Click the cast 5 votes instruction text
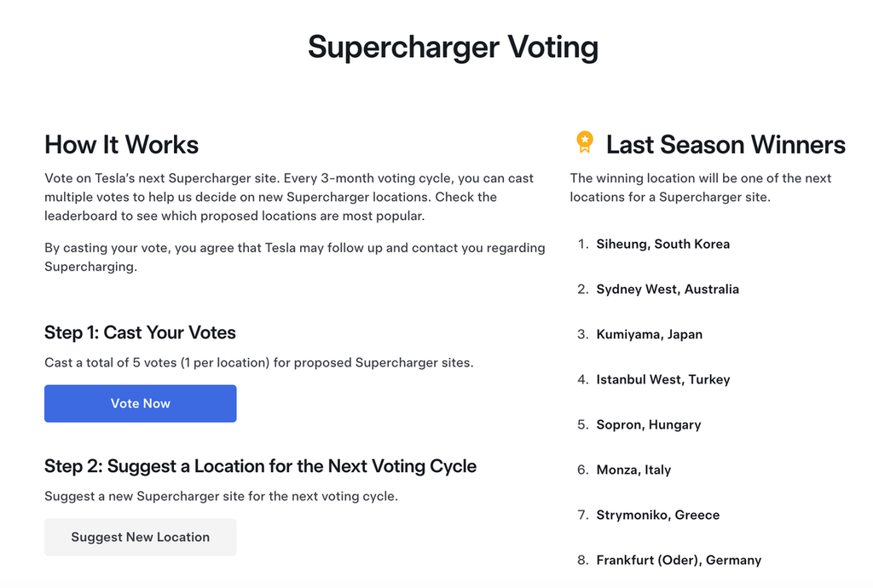873x588 pixels. 260,362
